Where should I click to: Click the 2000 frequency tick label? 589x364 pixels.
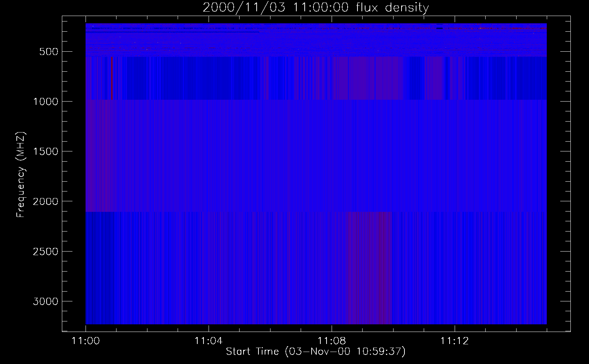tap(46, 201)
